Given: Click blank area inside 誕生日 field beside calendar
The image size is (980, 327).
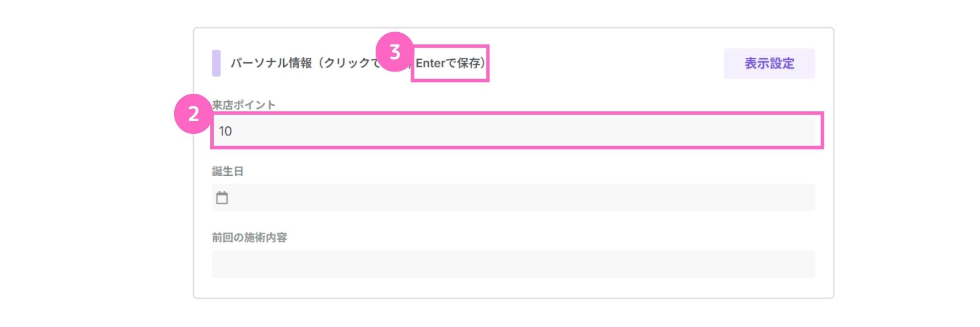Looking at the screenshot, I should 521,197.
